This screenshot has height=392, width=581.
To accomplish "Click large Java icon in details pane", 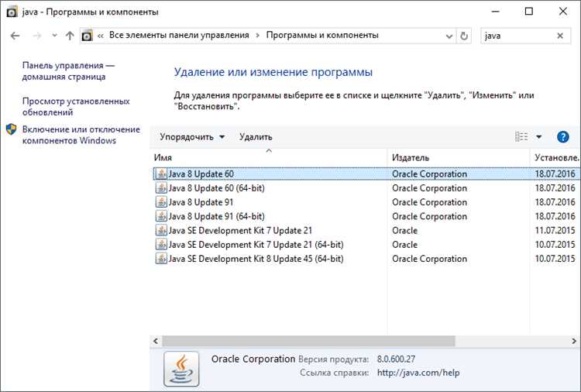I will (x=181, y=369).
